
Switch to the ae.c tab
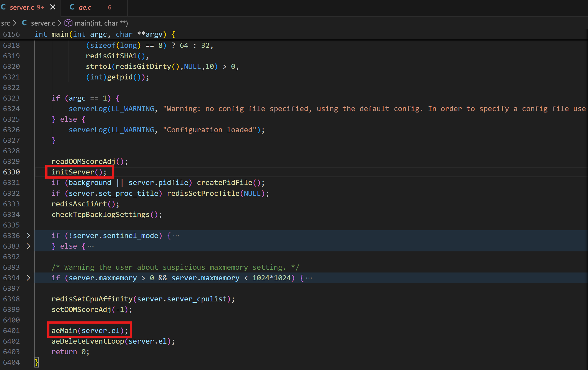pyautogui.click(x=85, y=7)
